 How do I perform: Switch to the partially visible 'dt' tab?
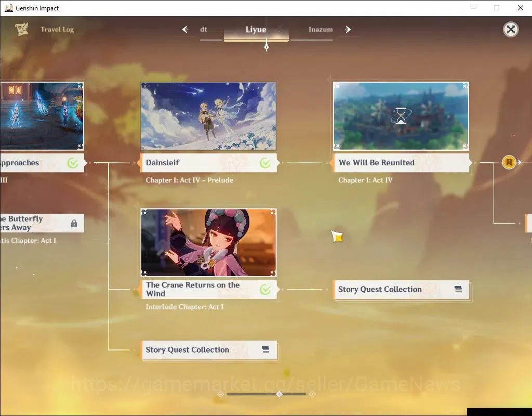(204, 30)
